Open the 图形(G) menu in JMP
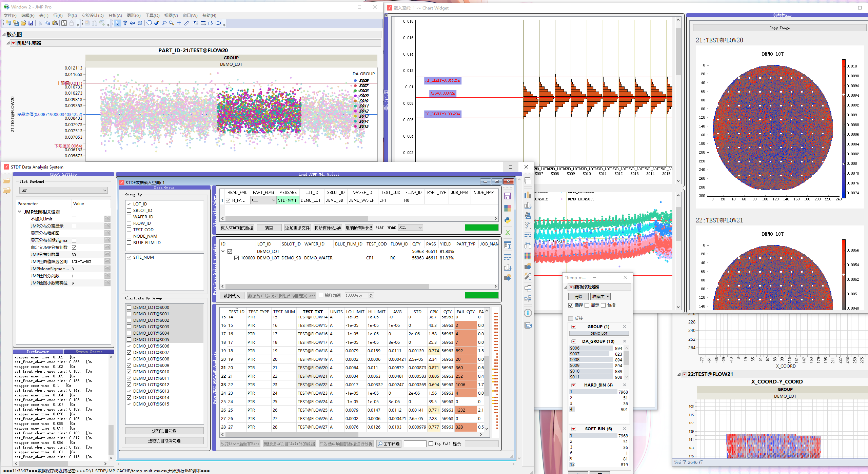Viewport: 868px width, 474px height. 133,15
